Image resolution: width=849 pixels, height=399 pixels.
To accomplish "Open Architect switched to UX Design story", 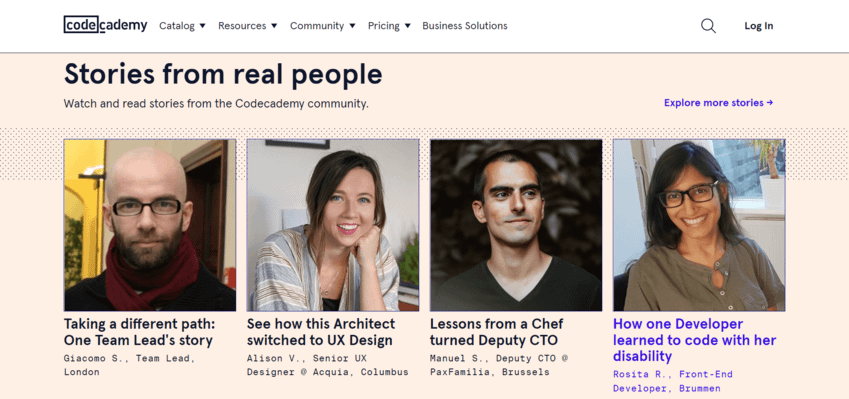I will click(x=321, y=332).
